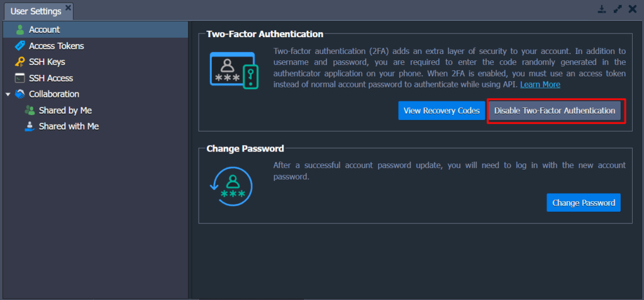Click the blue Access Tokens tag icon
644x300 pixels.
coord(19,46)
